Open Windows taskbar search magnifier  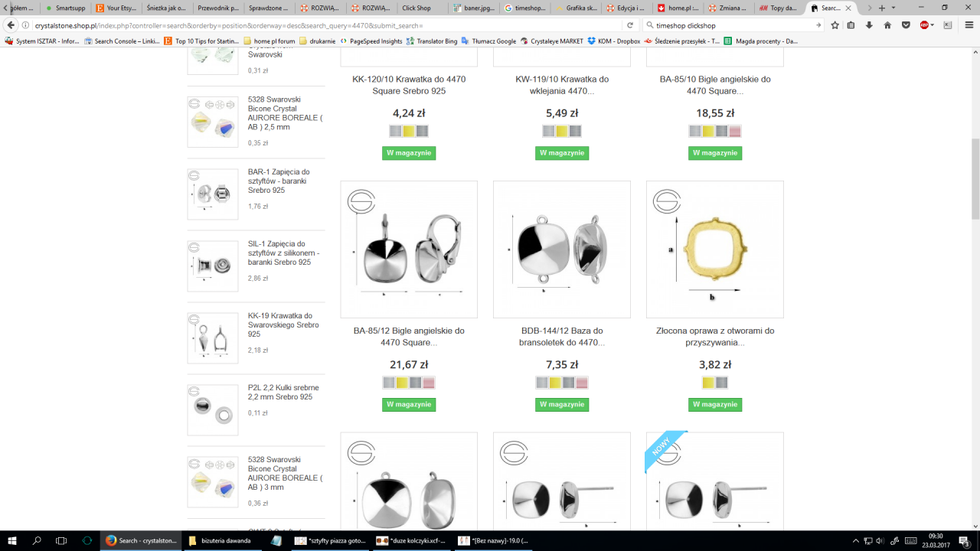point(37,540)
